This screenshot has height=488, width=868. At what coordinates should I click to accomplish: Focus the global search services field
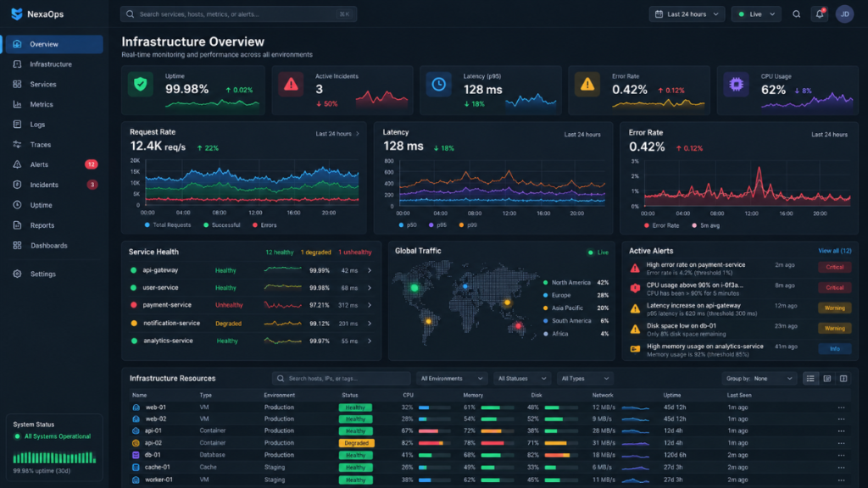[238, 14]
